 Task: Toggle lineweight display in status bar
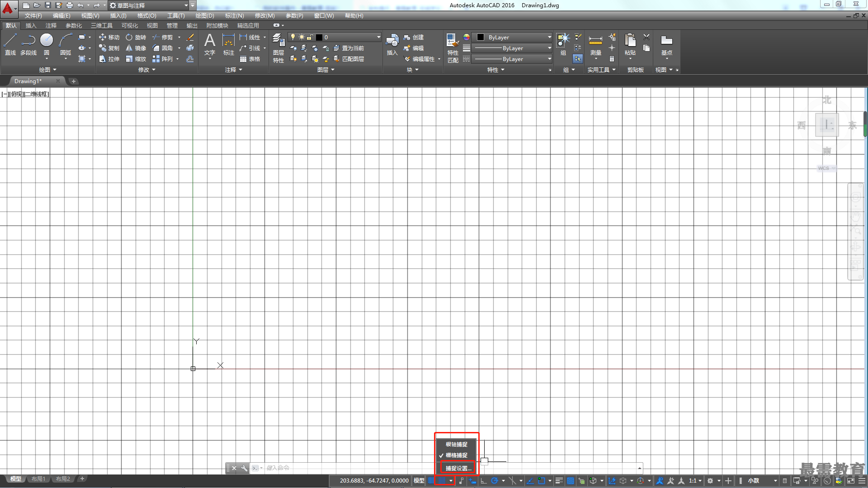click(559, 481)
